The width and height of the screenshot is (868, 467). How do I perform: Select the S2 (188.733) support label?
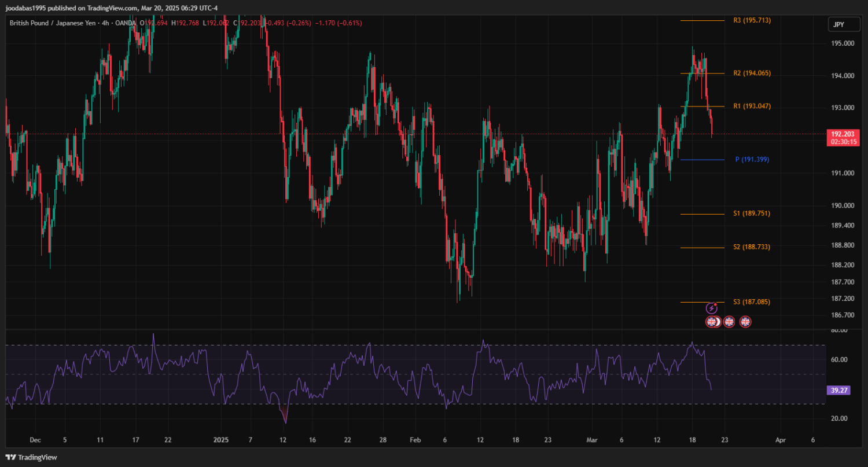click(752, 247)
